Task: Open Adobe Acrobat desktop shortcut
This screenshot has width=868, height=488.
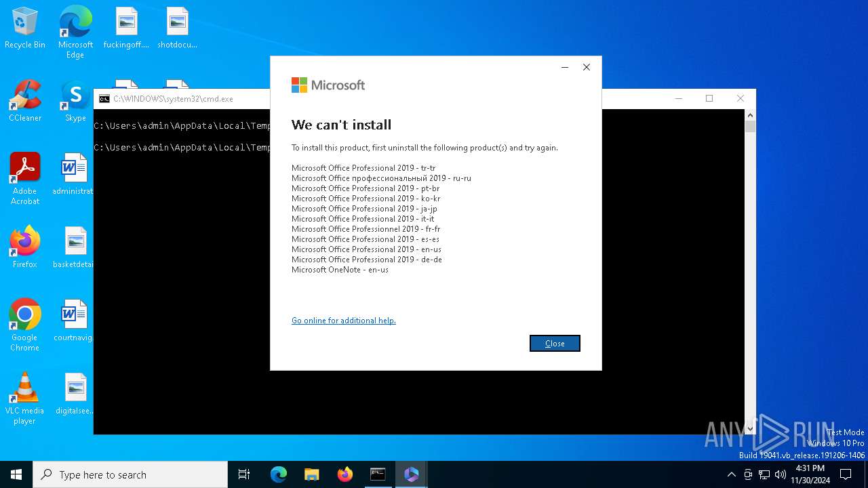Action: 25,179
